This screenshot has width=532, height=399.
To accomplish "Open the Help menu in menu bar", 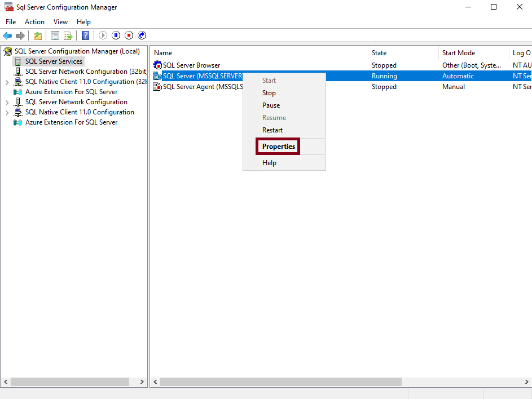I will tap(83, 21).
